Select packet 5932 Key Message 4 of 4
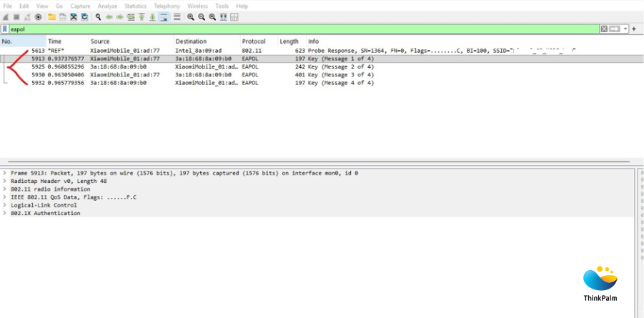644x318 pixels. tap(322, 83)
